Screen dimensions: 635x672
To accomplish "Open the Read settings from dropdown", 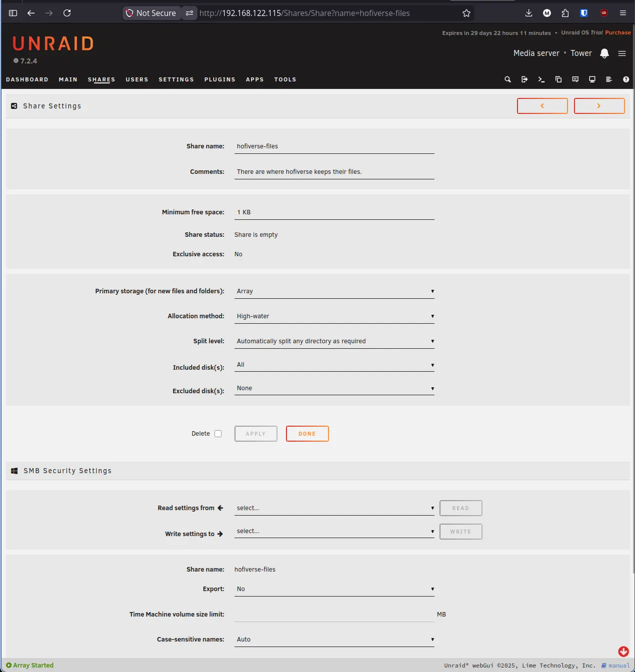I will coord(334,508).
